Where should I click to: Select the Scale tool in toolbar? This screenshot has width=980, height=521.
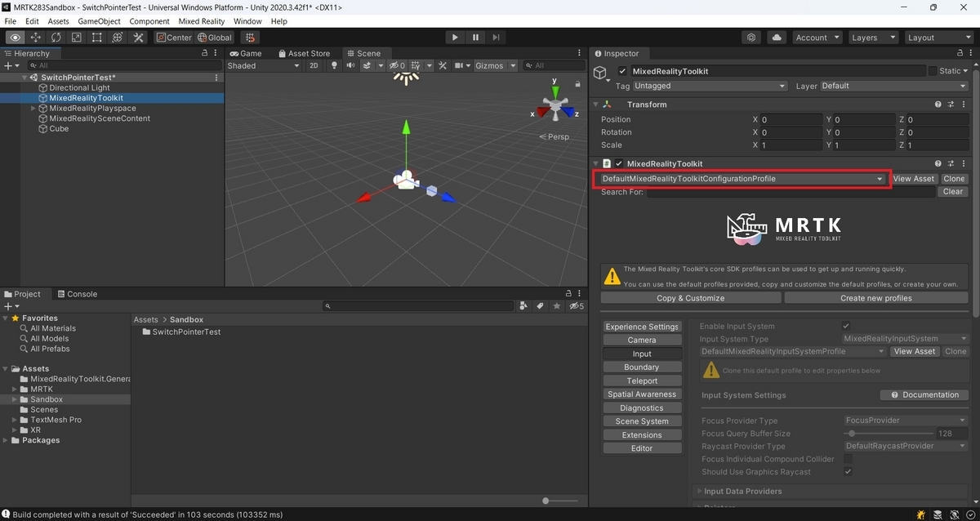(x=77, y=38)
